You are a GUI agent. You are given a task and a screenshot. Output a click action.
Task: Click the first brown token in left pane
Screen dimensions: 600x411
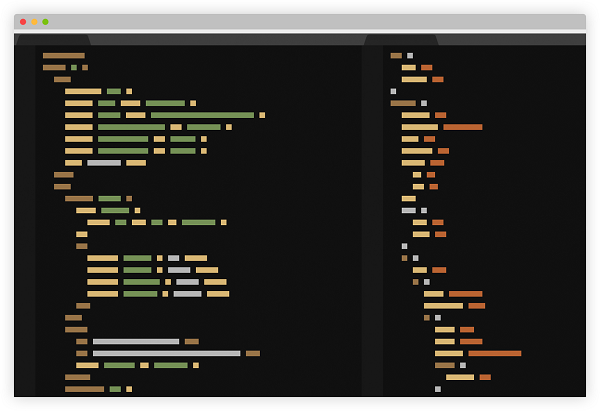pyautogui.click(x=63, y=56)
